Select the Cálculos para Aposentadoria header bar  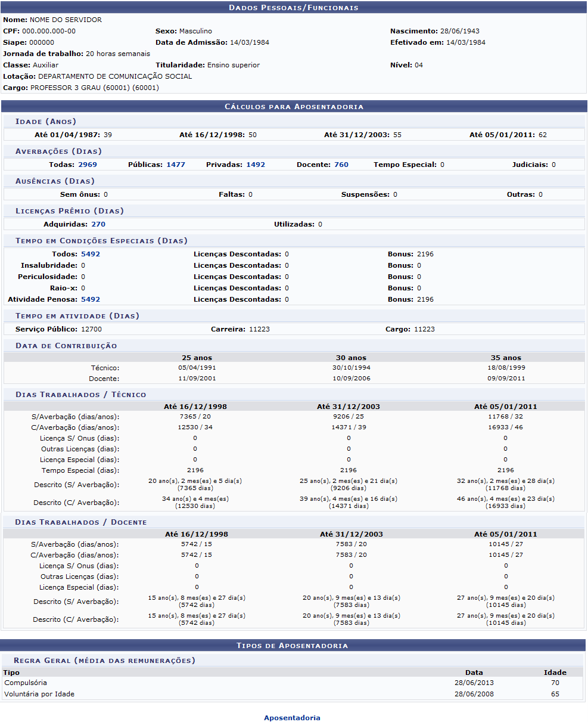294,106
